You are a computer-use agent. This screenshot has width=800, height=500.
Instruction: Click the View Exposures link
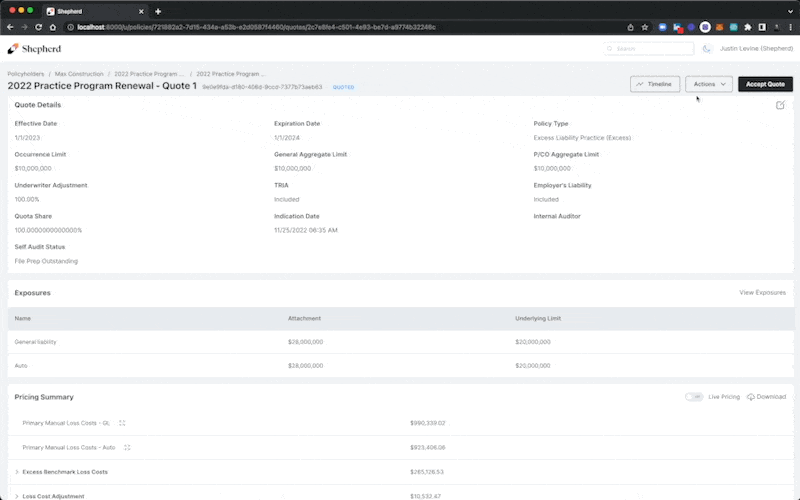click(x=762, y=293)
